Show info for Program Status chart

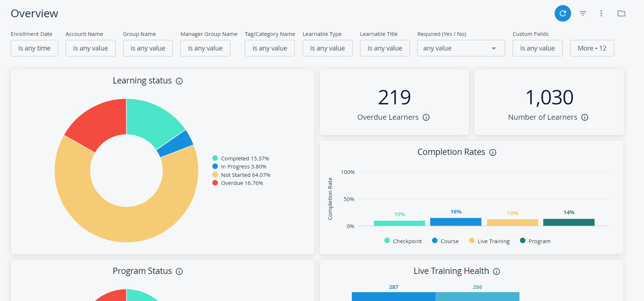pyautogui.click(x=179, y=271)
